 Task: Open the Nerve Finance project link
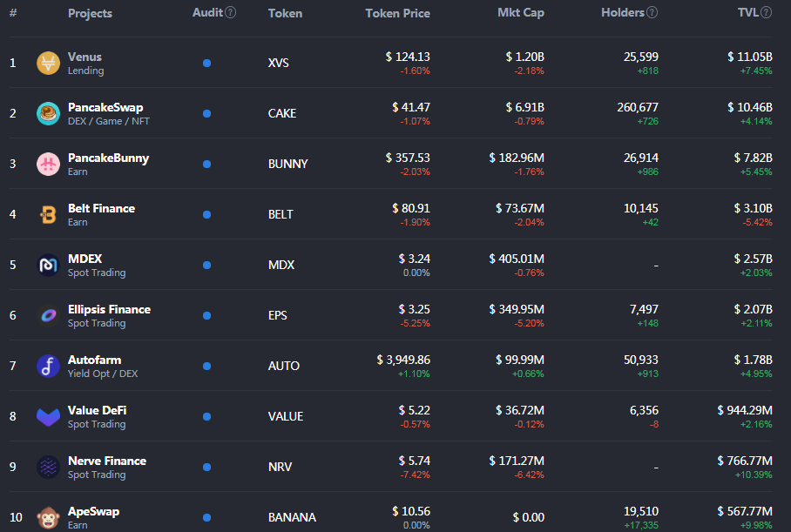(x=107, y=461)
